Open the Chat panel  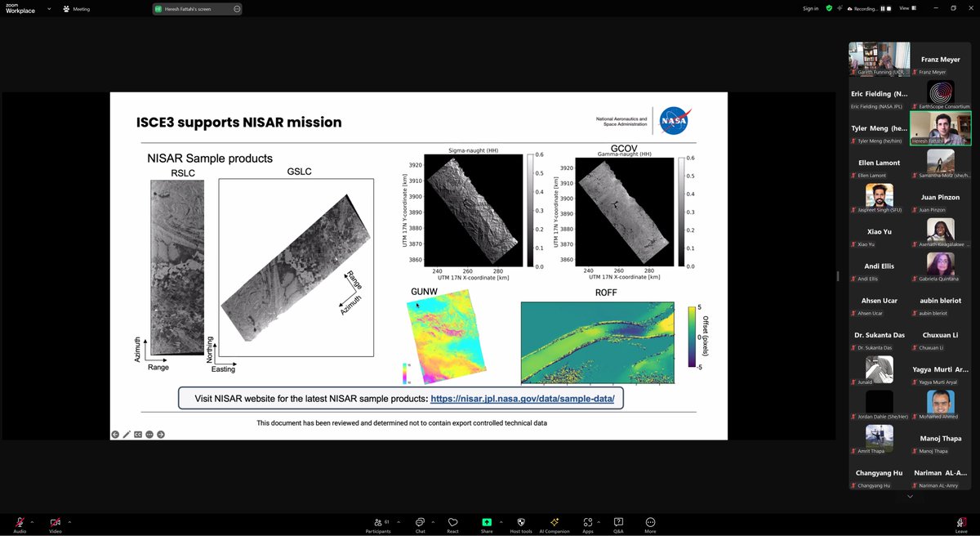pyautogui.click(x=420, y=524)
